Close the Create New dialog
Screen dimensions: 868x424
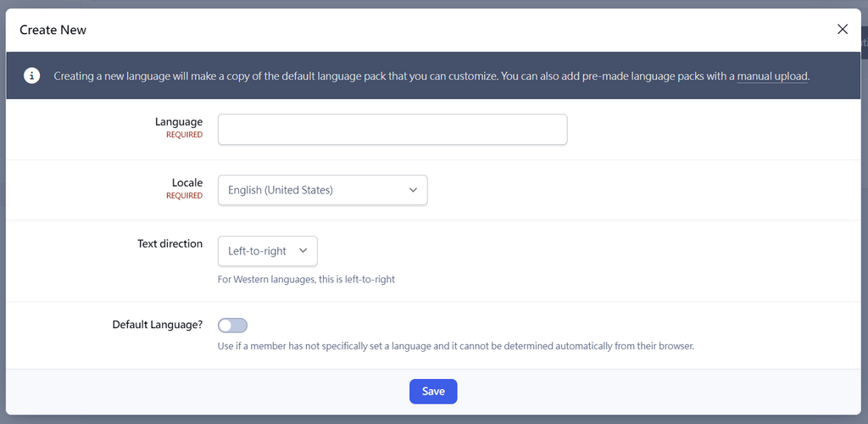(x=843, y=30)
